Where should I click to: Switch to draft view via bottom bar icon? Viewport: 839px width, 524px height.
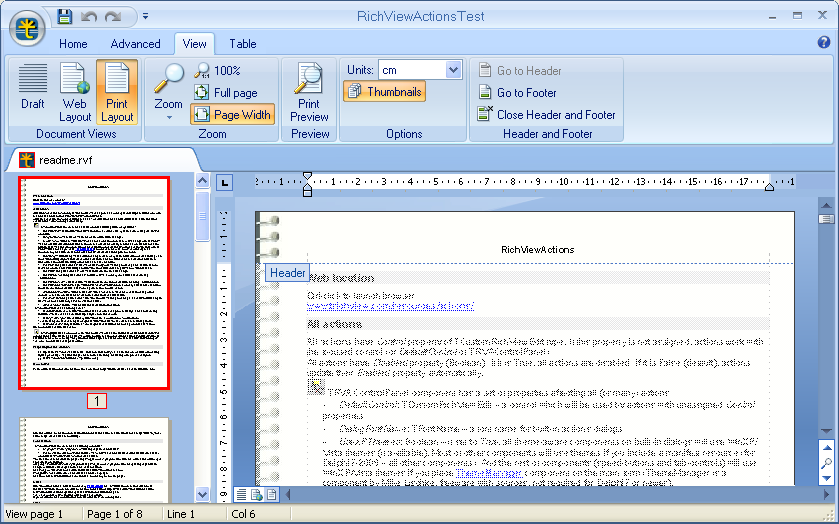[x=242, y=495]
